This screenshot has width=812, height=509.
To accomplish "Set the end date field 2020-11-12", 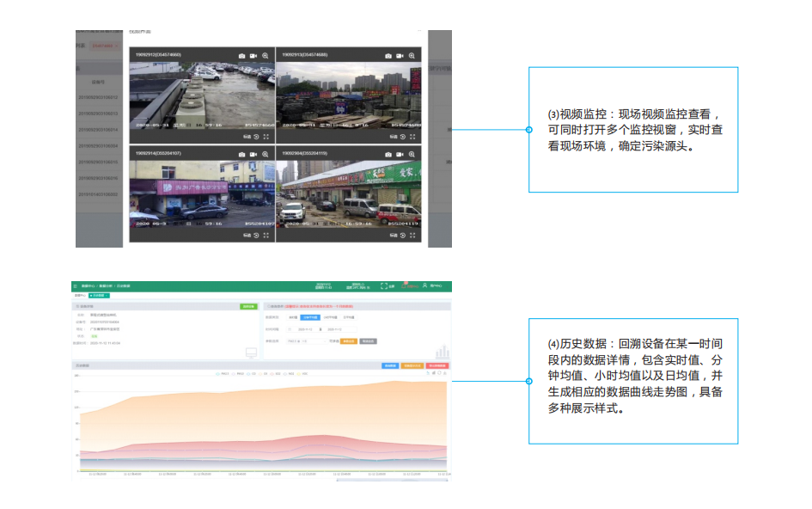I will coord(335,329).
